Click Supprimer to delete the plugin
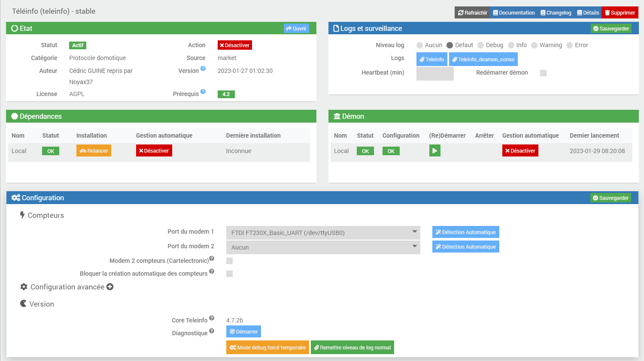This screenshot has width=644, height=361. point(620,13)
